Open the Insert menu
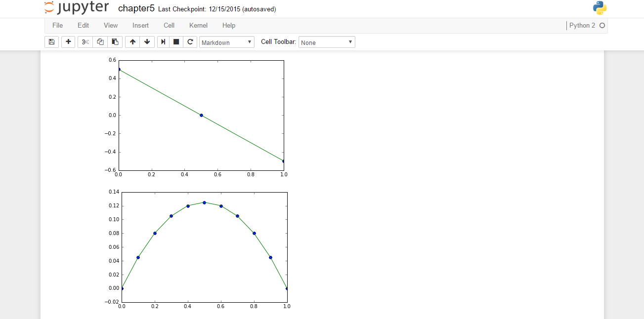 coord(140,25)
